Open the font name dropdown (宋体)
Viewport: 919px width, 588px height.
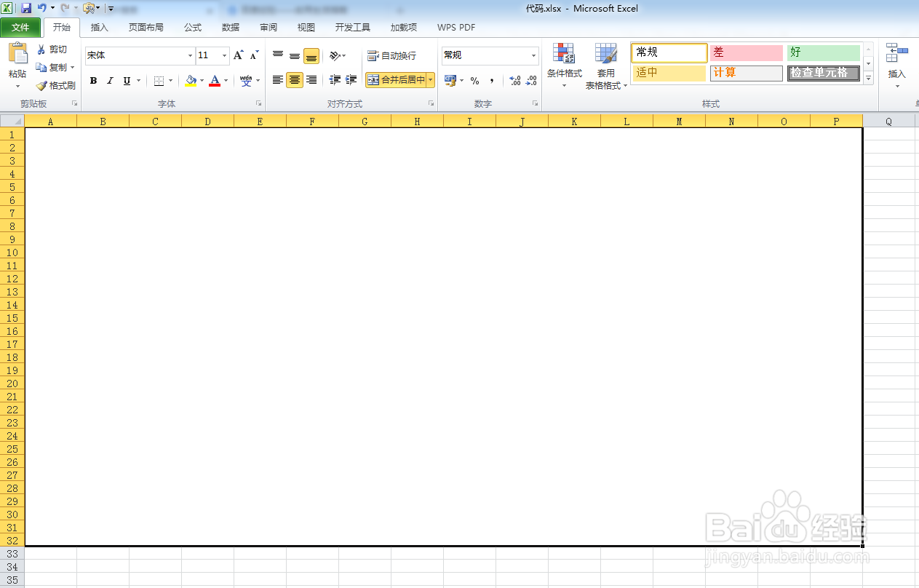click(x=191, y=55)
